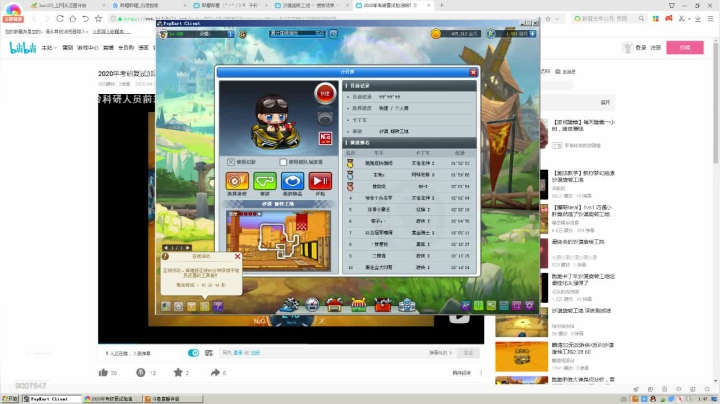The image size is (720, 404).
Task: Click the desert track preview thumbnail
Action: pos(278,241)
